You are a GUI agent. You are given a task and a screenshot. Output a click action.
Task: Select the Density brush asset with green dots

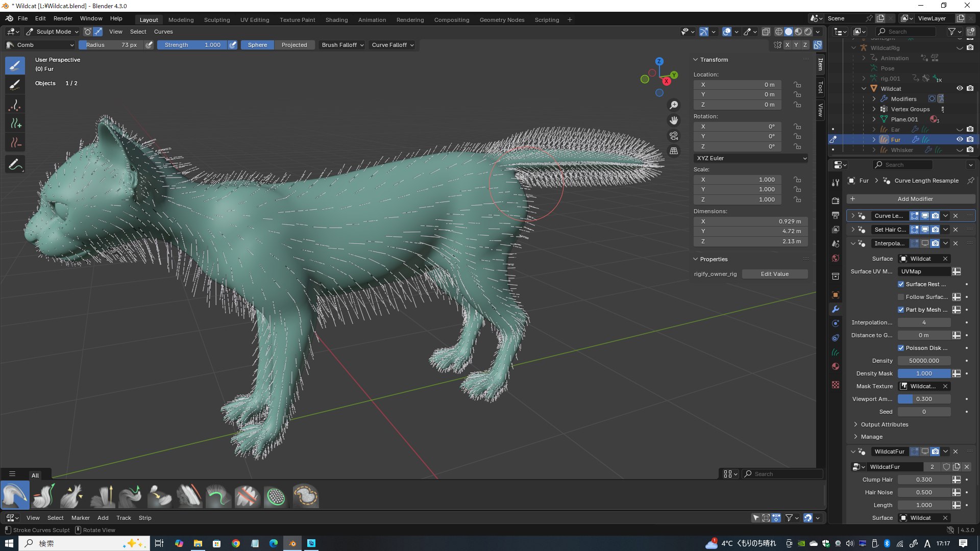276,495
